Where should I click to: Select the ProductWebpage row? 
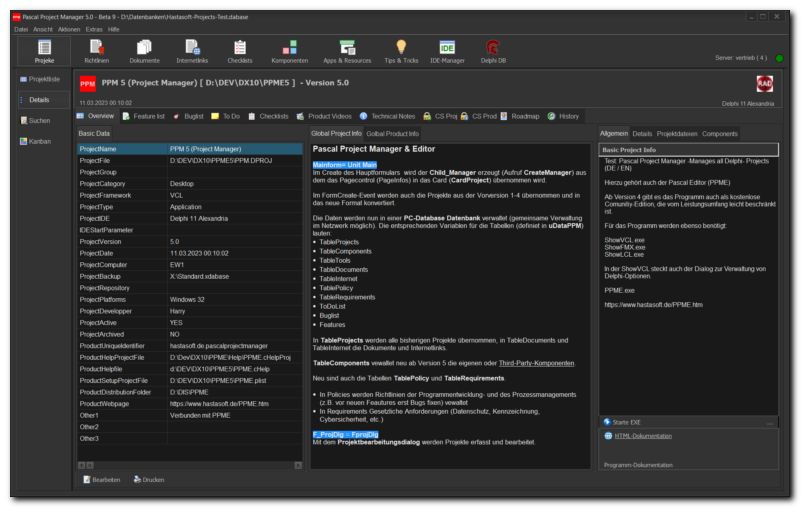tap(190, 404)
